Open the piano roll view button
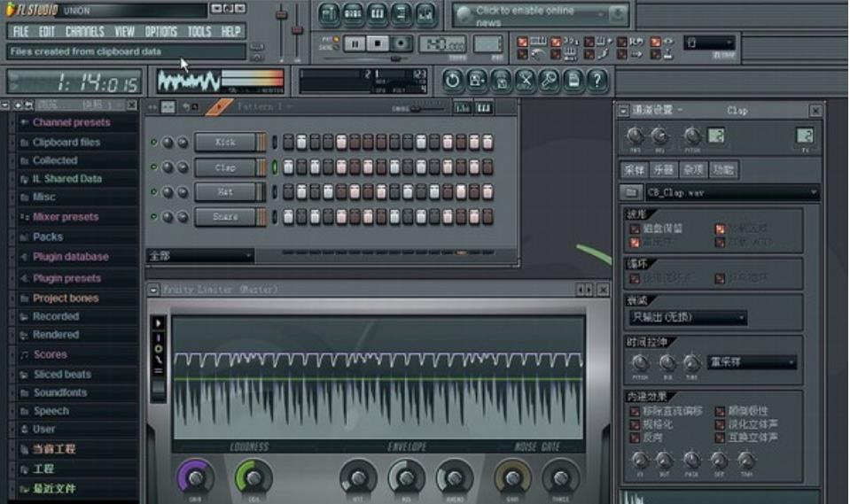Screen dimensions: 850x504 [x=378, y=13]
